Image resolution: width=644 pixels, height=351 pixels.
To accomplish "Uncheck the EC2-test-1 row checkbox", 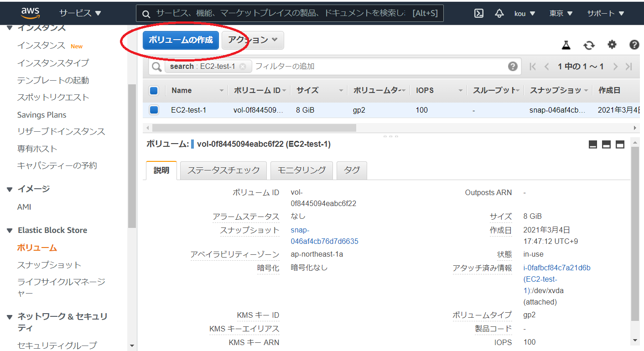I will click(154, 110).
